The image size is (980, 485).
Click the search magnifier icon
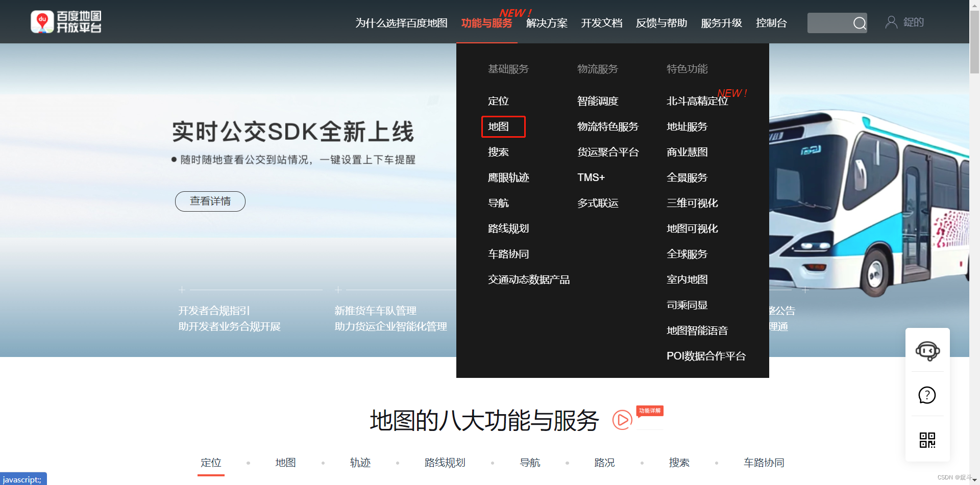pos(860,23)
